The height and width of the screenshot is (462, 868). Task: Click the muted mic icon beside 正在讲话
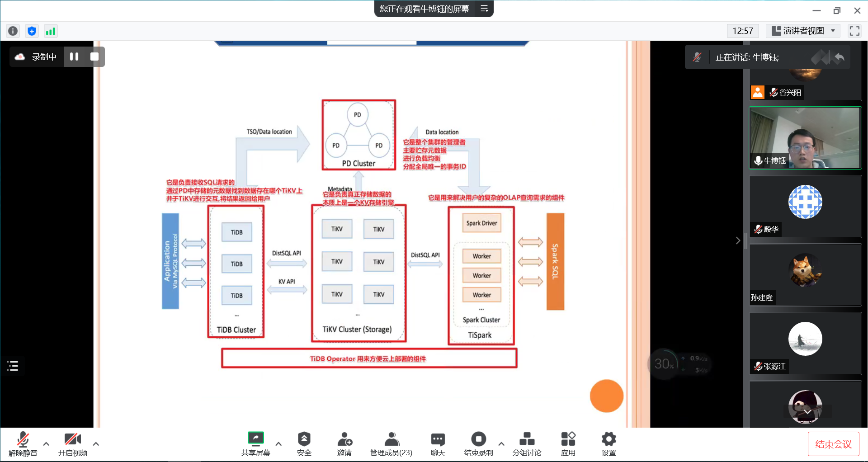697,57
